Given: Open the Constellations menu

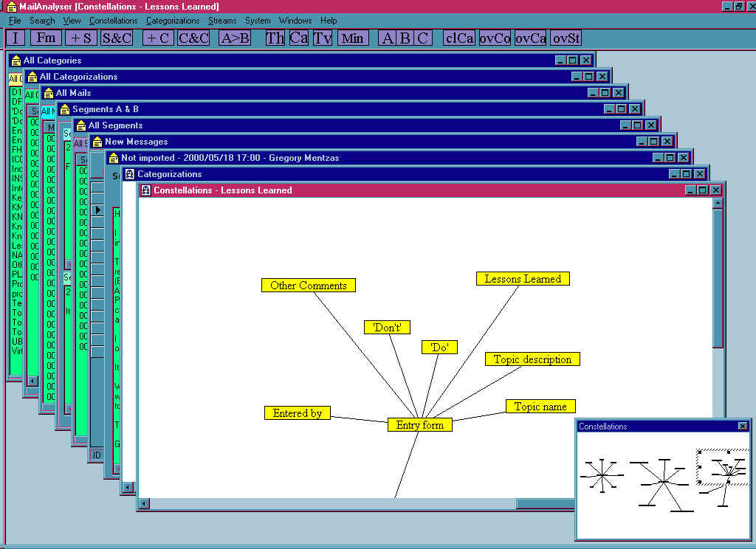Looking at the screenshot, I should (x=113, y=21).
